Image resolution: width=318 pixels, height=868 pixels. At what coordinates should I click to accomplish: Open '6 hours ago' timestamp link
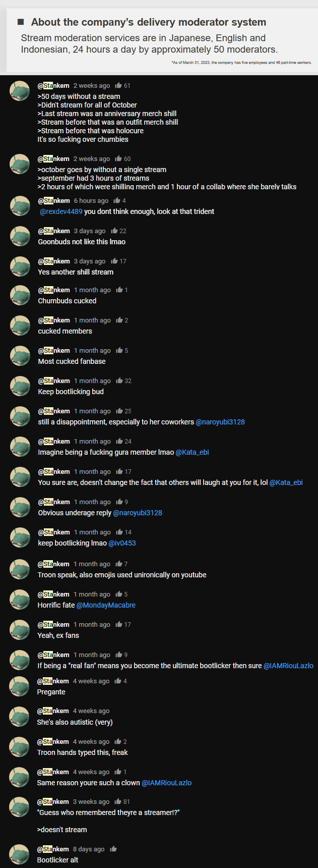(91, 200)
